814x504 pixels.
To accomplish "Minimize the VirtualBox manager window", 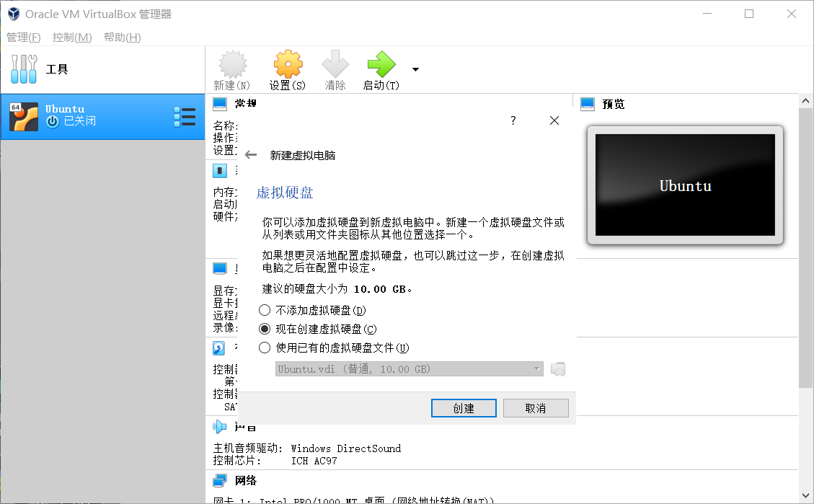I will pyautogui.click(x=707, y=14).
